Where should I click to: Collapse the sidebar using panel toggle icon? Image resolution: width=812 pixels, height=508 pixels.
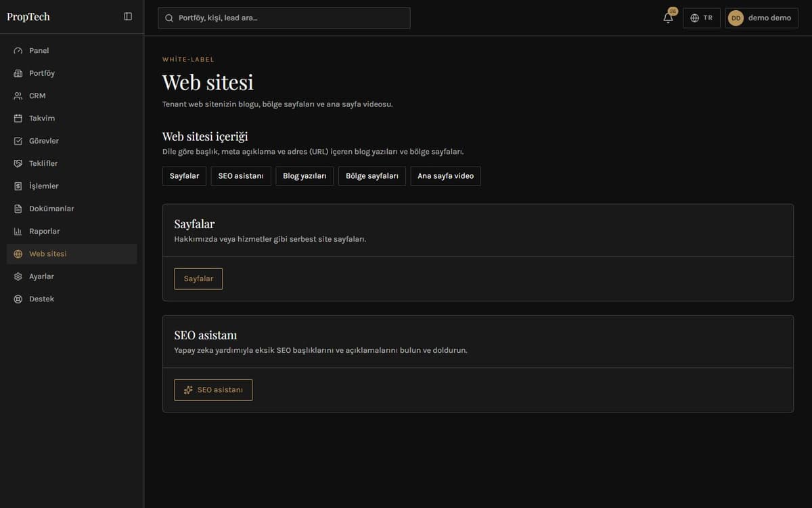(x=128, y=17)
